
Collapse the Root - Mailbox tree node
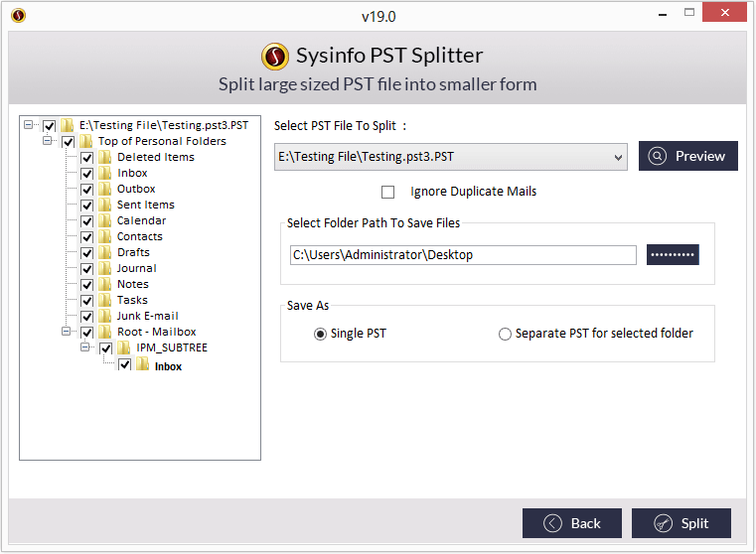(x=66, y=332)
